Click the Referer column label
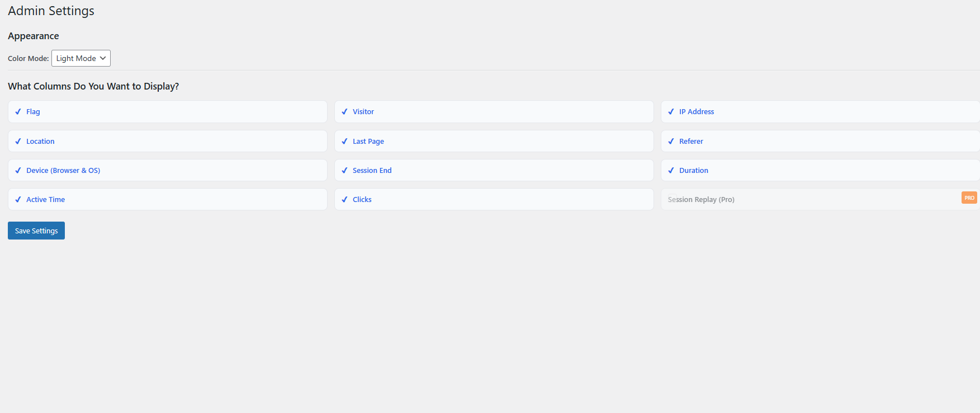The image size is (980, 413). pyautogui.click(x=691, y=142)
